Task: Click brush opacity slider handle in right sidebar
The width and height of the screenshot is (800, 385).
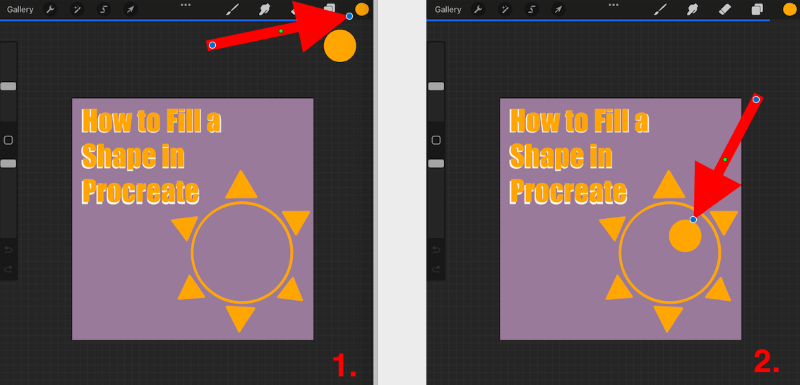Action: pos(436,163)
